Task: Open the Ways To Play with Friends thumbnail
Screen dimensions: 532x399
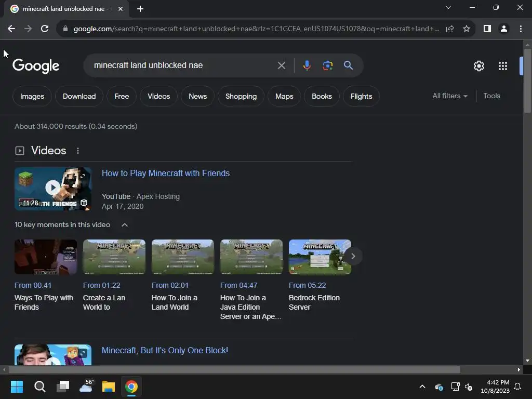Action: click(46, 257)
